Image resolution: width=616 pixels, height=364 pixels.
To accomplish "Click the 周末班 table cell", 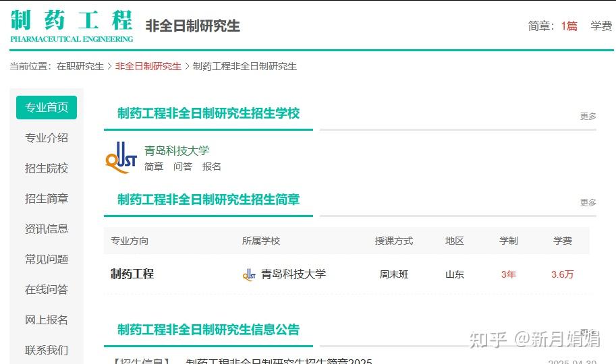I will pyautogui.click(x=394, y=274).
